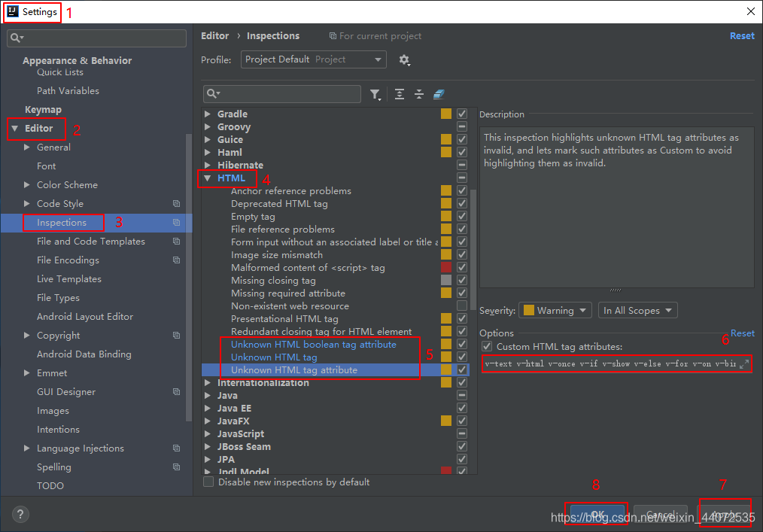Select Presentational HTML tag inspection
The width and height of the screenshot is (763, 532).
point(284,318)
